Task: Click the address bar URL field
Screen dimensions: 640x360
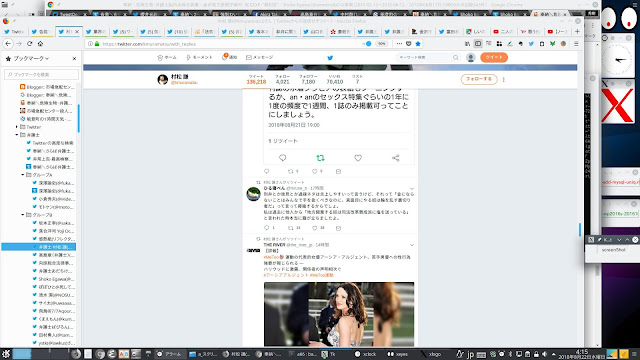Action: 229,44
